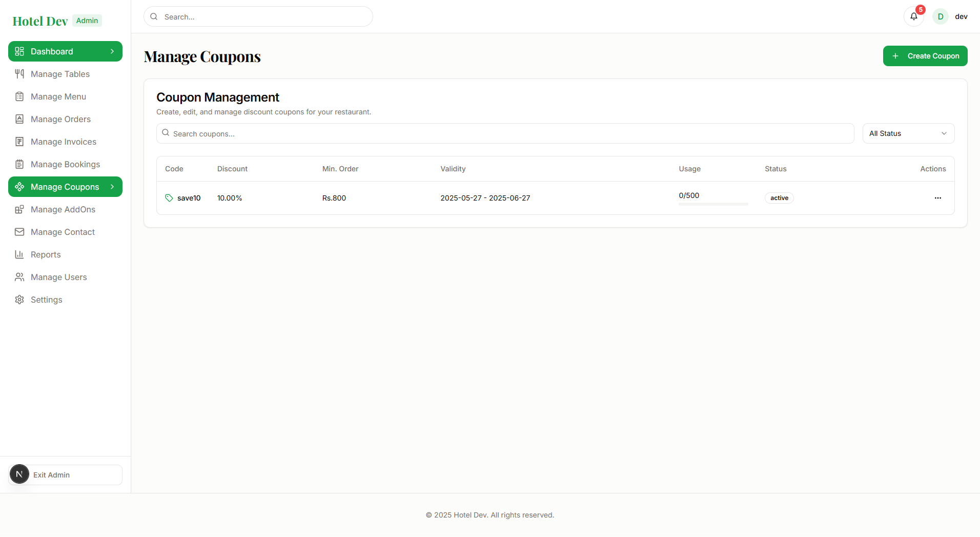980x537 pixels.
Task: Click the notification bell icon
Action: 913,16
